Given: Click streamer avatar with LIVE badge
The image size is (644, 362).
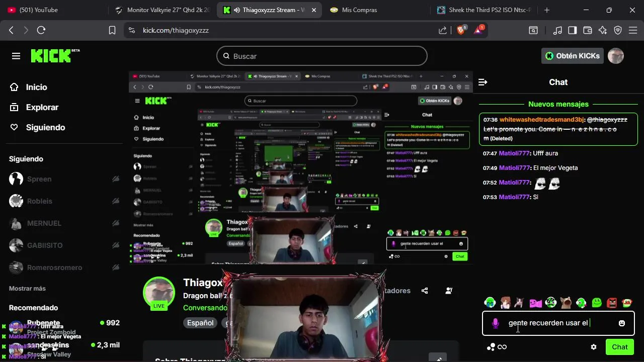Looking at the screenshot, I should coord(159,293).
